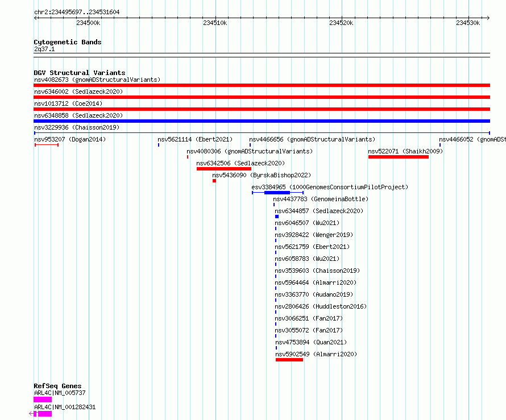Open the nsv1013712 (Coe2014) label

coord(68,103)
